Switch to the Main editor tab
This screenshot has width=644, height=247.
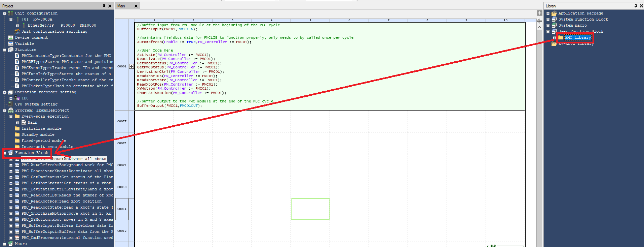(121, 6)
